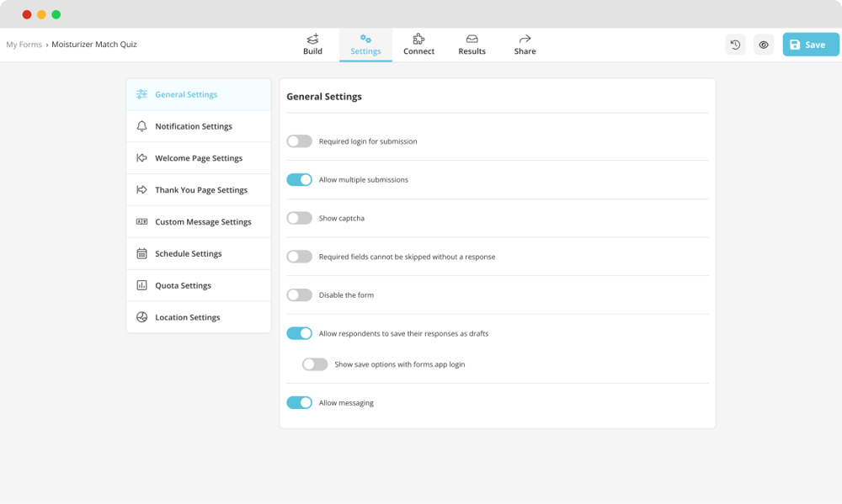Preview the form with the eye icon

(x=764, y=44)
